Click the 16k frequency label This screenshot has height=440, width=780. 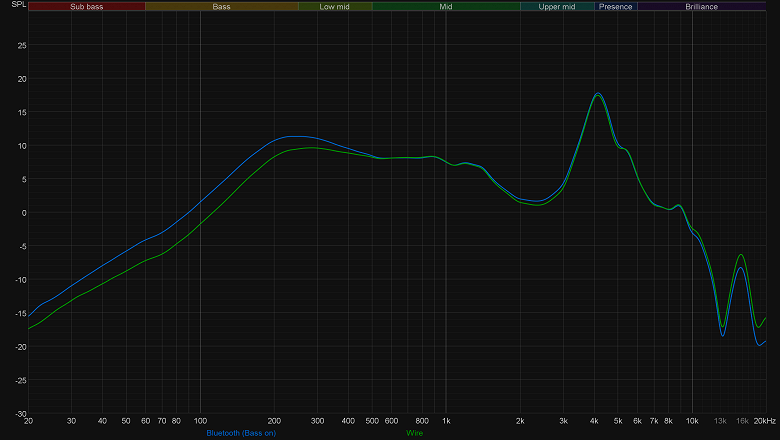(x=742, y=421)
